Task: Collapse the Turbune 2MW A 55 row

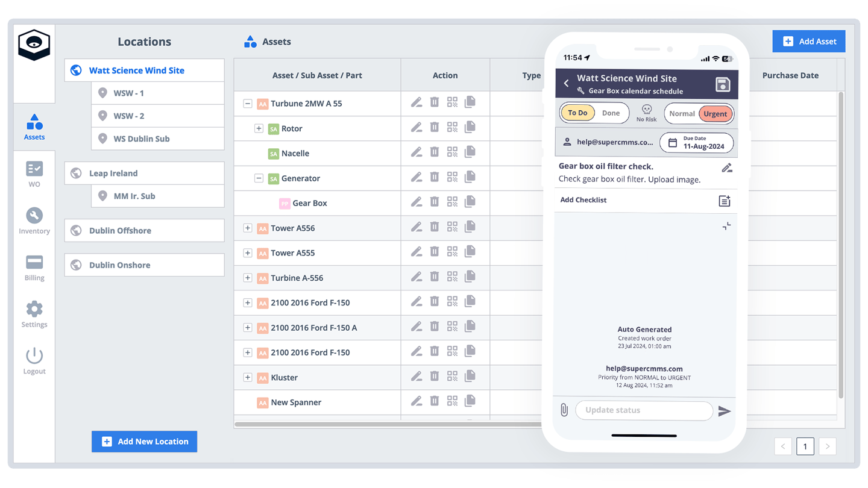Action: point(248,104)
